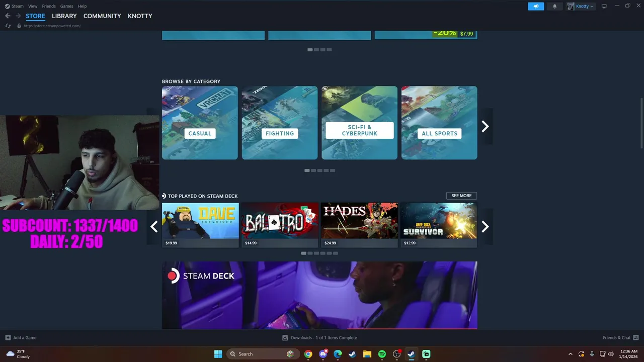The image size is (644, 362).
Task: Open the FIGHTING category card
Action: 280,123
